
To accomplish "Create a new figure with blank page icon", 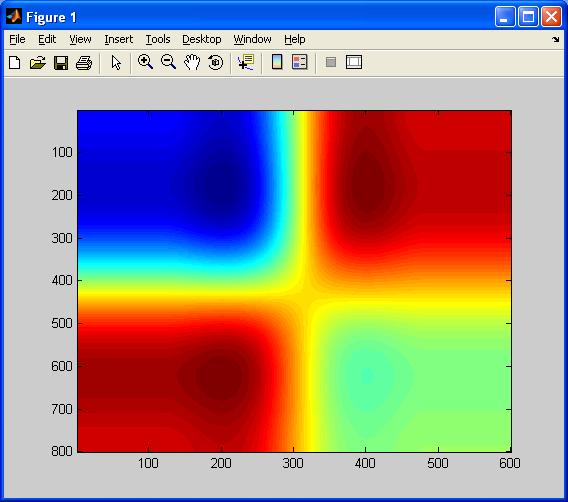I will tap(14, 63).
